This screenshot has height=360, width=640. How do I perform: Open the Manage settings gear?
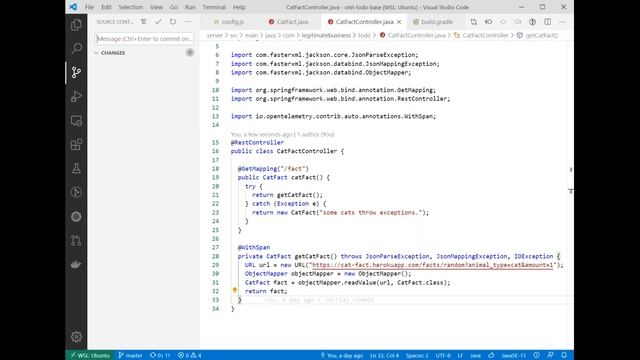tap(76, 337)
